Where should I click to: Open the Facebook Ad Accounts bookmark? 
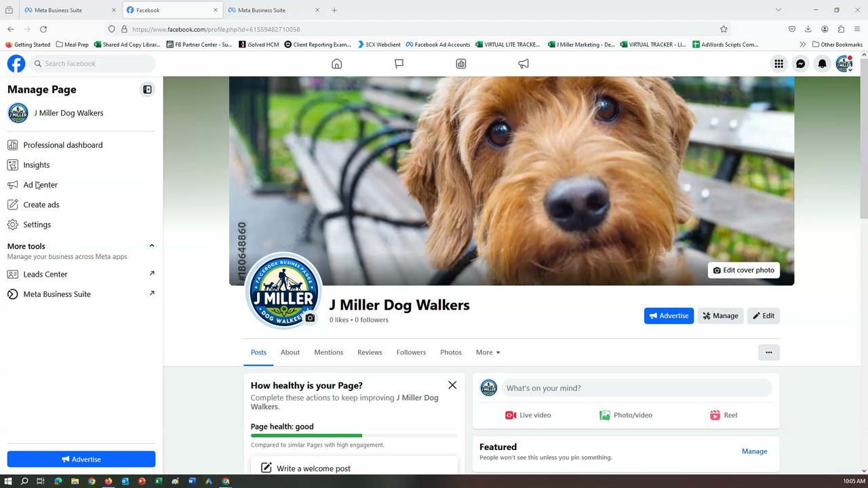pos(438,45)
